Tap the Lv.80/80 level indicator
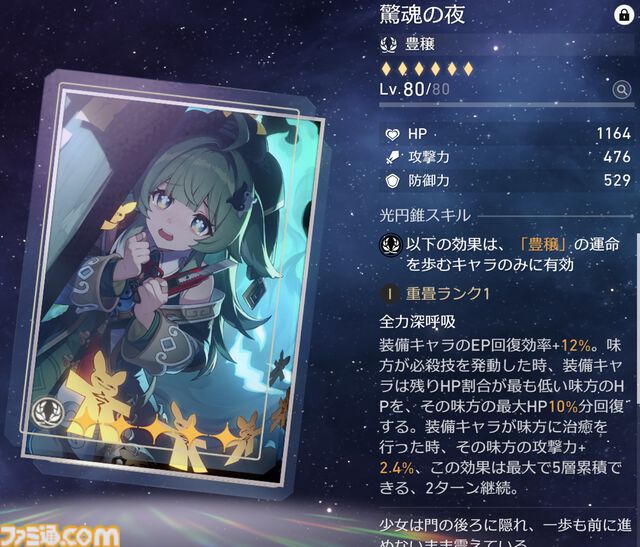Screen dimensions: 640x547 [x=414, y=89]
